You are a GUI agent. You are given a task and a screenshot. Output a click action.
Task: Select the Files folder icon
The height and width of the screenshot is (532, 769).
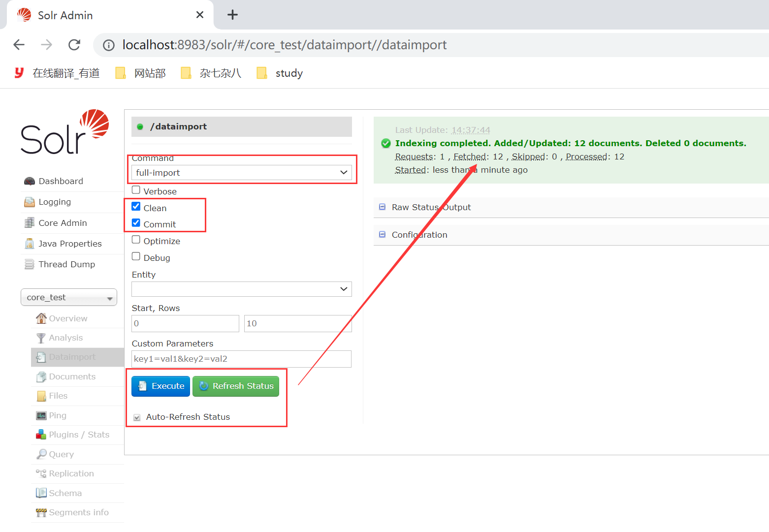[41, 396]
